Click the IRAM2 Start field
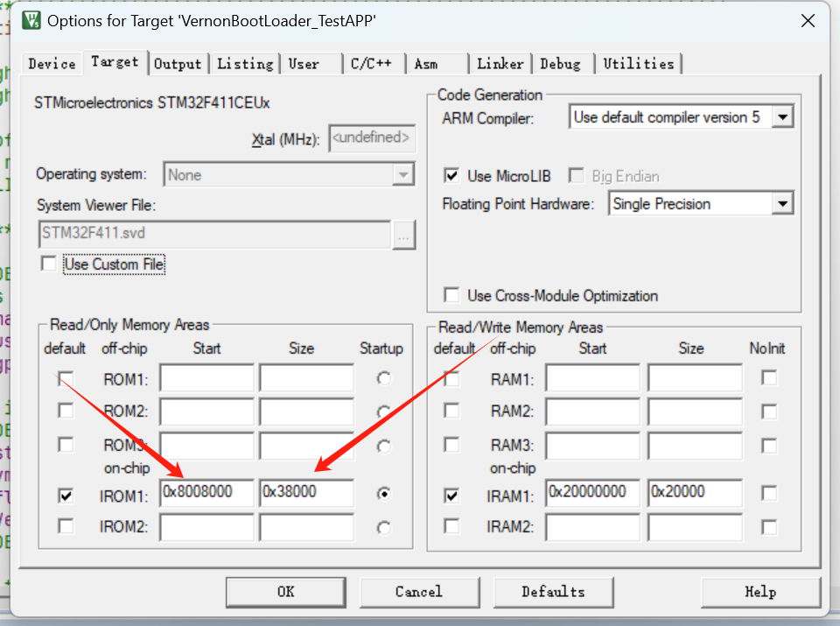 pos(593,527)
